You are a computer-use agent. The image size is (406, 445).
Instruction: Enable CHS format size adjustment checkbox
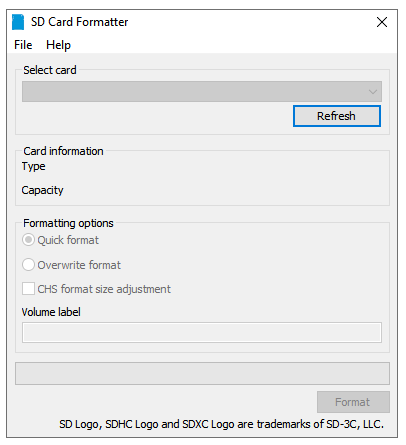coord(28,289)
